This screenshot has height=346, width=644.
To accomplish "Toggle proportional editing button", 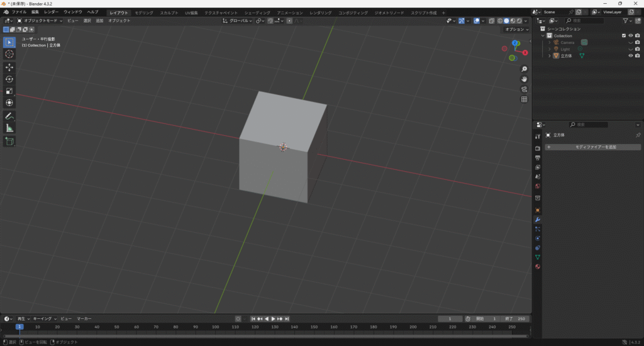I will click(x=289, y=21).
